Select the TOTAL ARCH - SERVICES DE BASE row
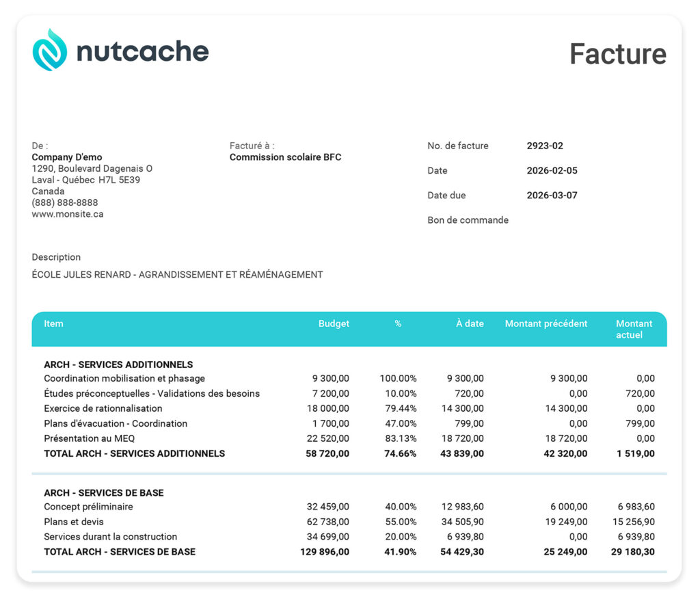Viewport: 700px width, 597px height. [120, 552]
